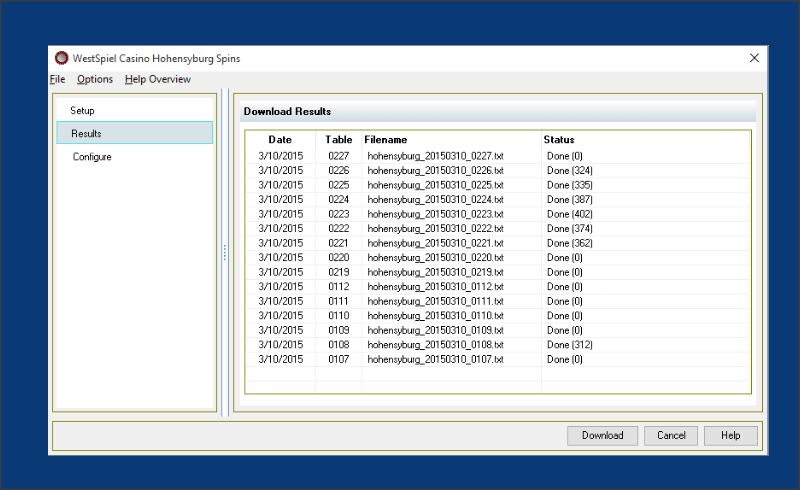Click table number 0112
The width and height of the screenshot is (800, 490).
click(x=339, y=286)
